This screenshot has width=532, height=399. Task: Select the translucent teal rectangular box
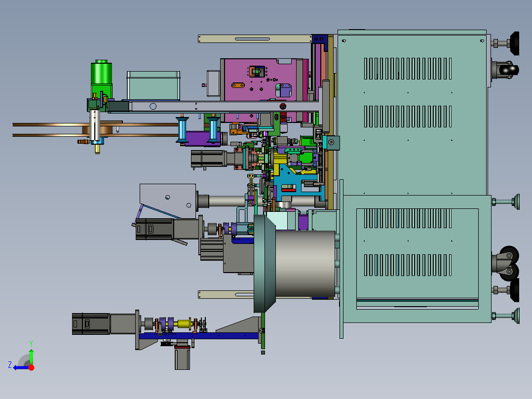click(153, 85)
